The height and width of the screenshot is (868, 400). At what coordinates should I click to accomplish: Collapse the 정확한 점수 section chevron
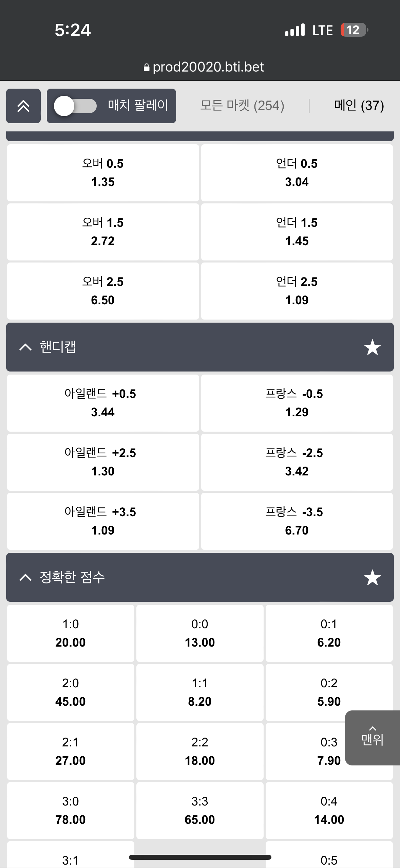[x=25, y=577]
